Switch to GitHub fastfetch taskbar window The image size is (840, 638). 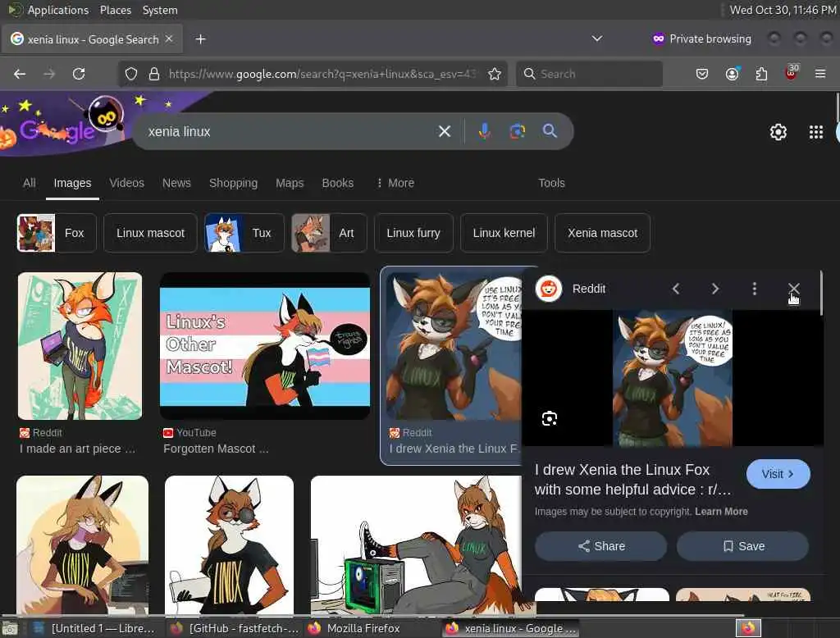pos(235,628)
